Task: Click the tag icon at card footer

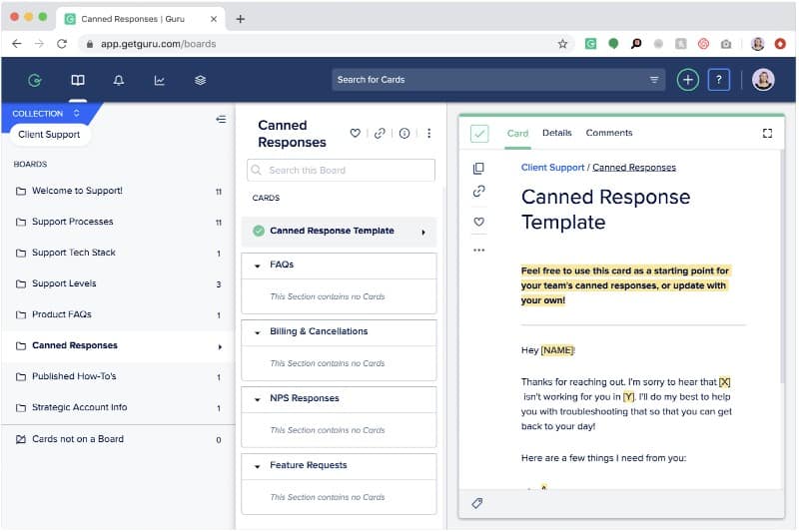Action: [477, 503]
